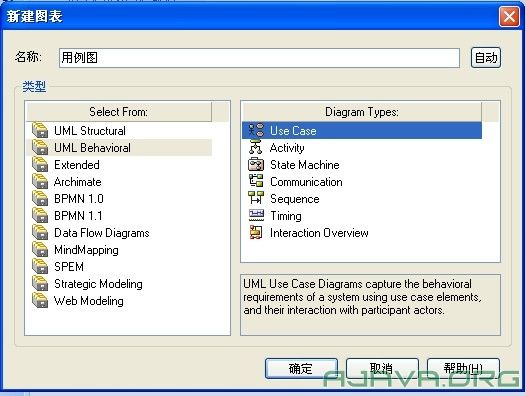Image resolution: width=526 pixels, height=396 pixels.
Task: Cancel with the 取消 button
Action: point(382,368)
